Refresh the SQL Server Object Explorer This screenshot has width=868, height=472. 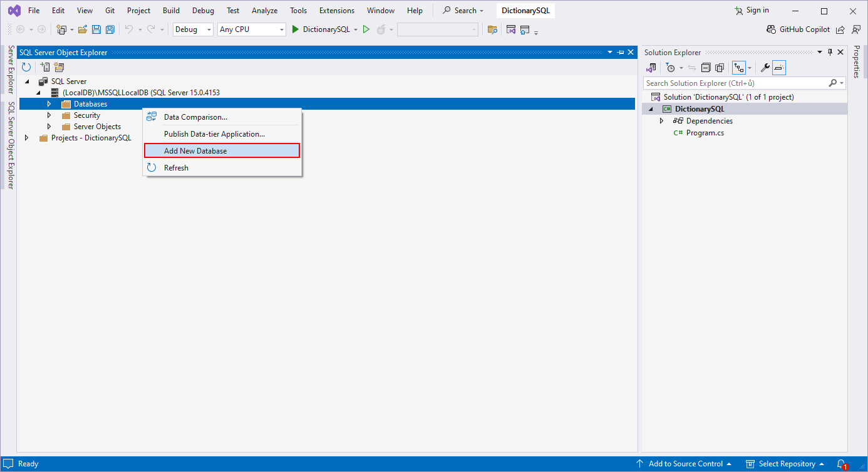click(x=26, y=66)
